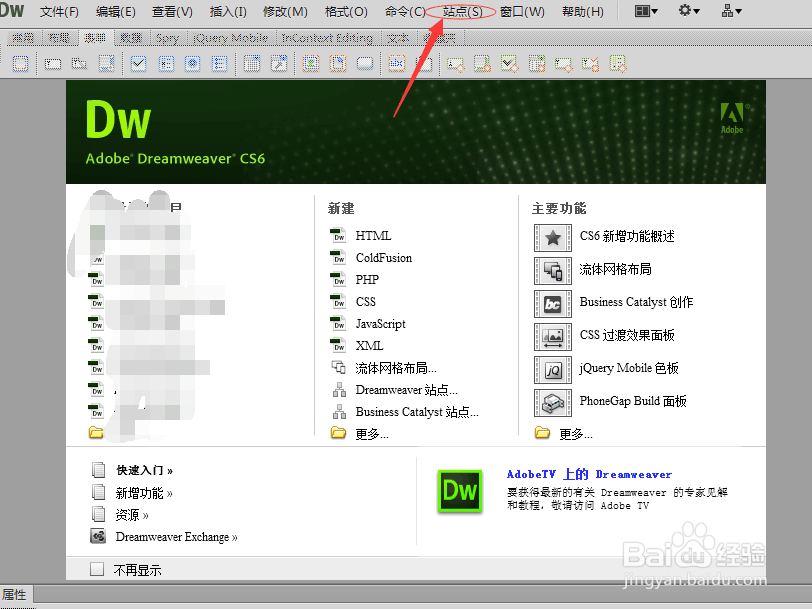Screen dimensions: 812x609
Task: Tick the 不再显示 checkbox
Action: (97, 569)
